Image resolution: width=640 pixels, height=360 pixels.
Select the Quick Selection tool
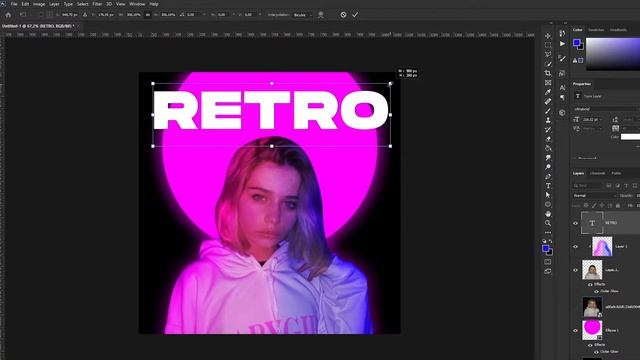pos(548,64)
